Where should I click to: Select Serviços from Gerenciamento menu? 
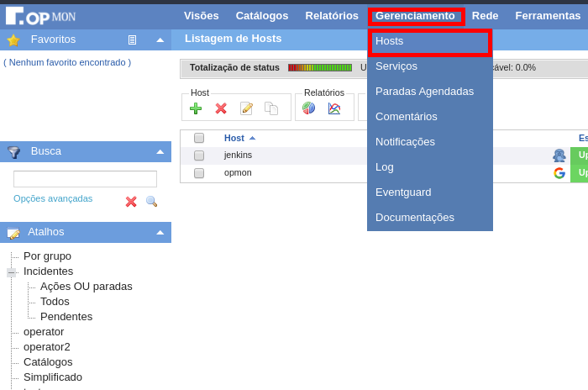(x=396, y=66)
